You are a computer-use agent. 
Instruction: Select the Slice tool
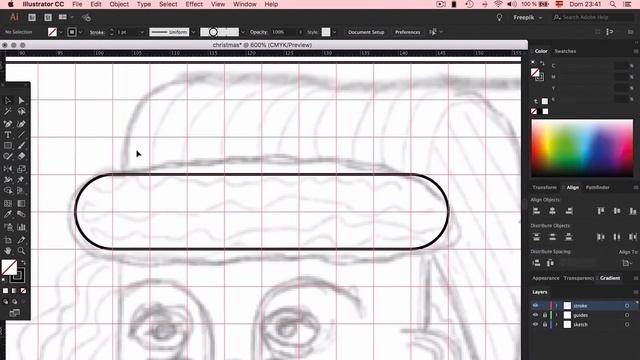(x=21, y=240)
